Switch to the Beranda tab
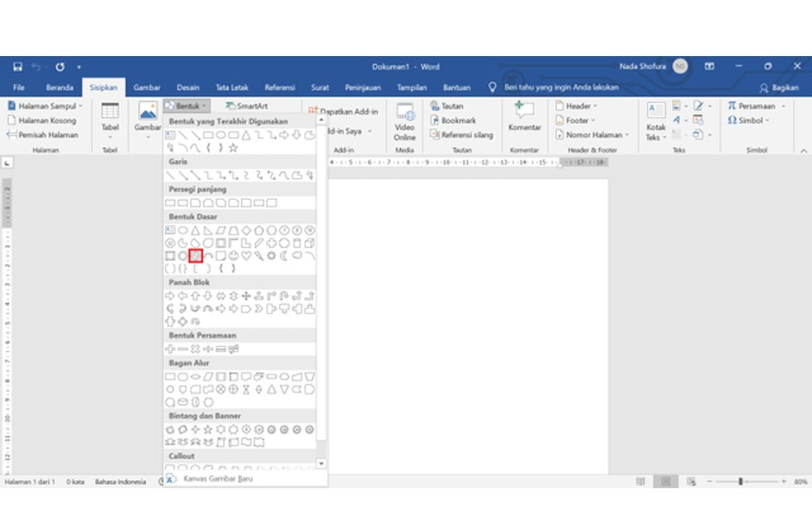The width and height of the screenshot is (812, 528). 59,88
